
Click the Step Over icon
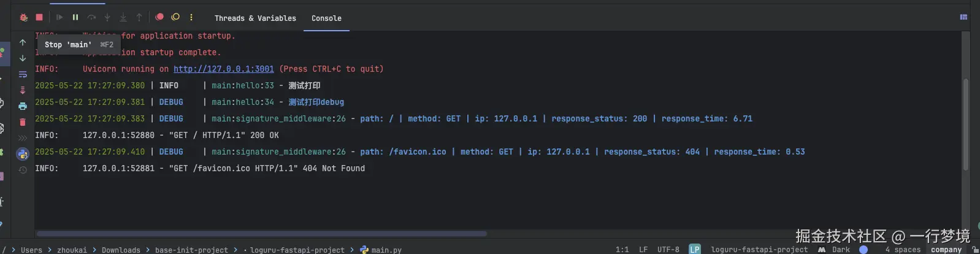91,17
